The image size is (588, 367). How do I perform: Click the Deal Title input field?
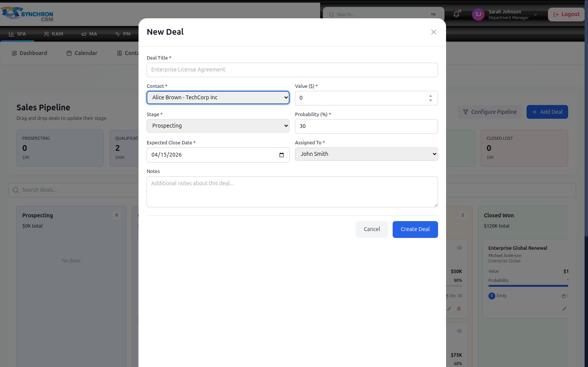pyautogui.click(x=292, y=70)
